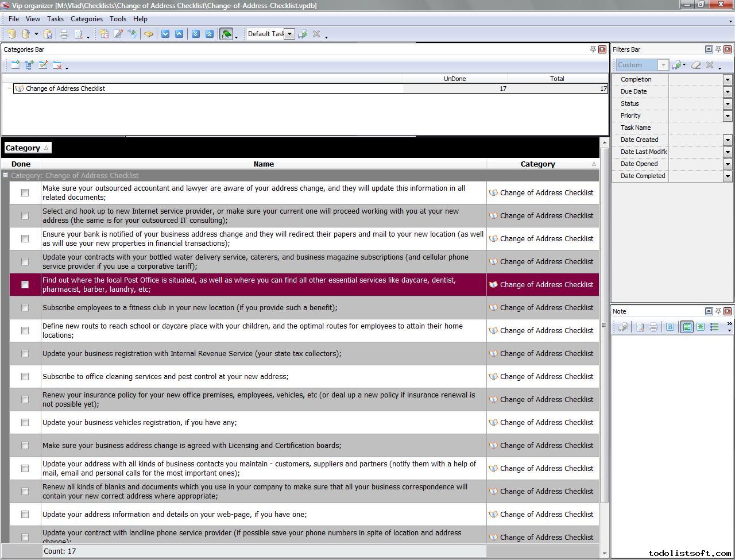Open the Default Task view dropdown

pyautogui.click(x=289, y=34)
